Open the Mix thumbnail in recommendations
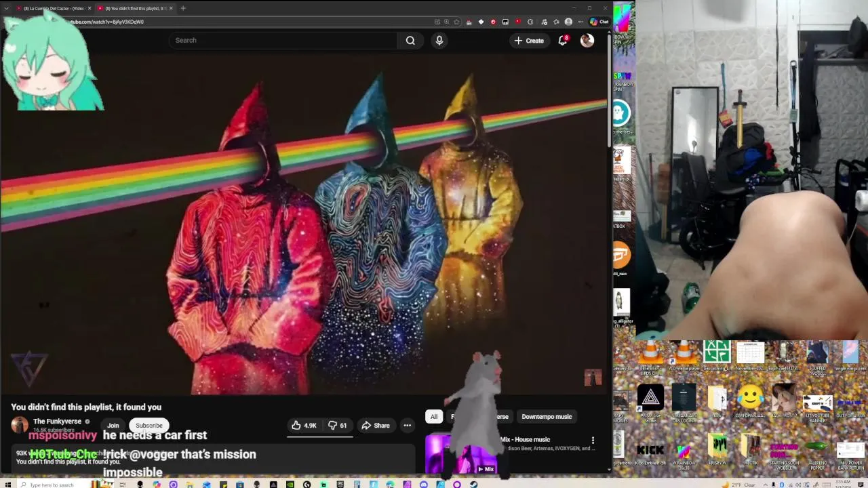Viewport: 868px width, 488px height. coord(461,454)
